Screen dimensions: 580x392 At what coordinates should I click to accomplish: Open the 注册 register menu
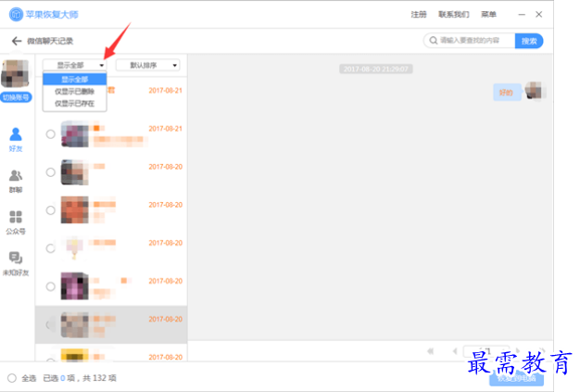coord(419,15)
